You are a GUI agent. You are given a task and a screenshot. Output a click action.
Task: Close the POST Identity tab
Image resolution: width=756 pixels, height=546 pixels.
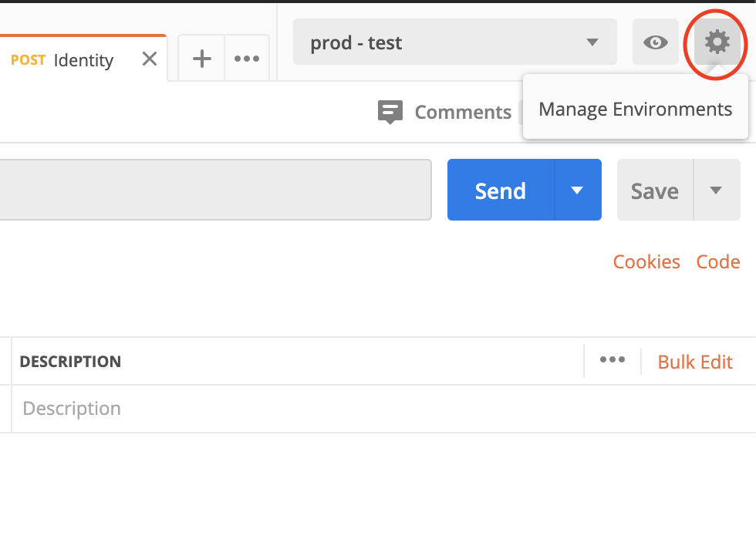point(150,59)
